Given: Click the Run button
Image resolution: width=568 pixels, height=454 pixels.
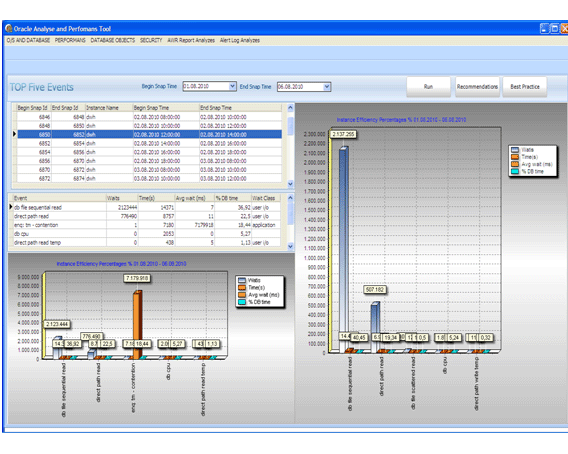Looking at the screenshot, I should click(428, 87).
